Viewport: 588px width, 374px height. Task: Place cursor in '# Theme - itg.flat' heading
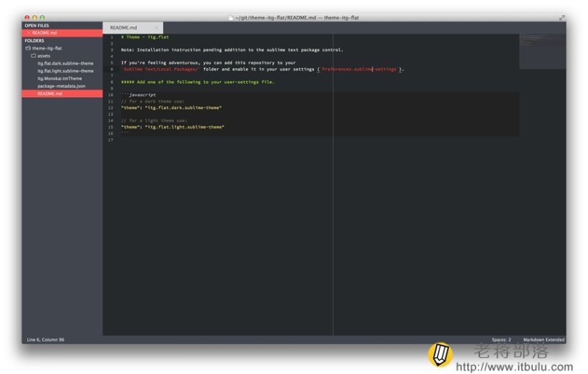145,37
